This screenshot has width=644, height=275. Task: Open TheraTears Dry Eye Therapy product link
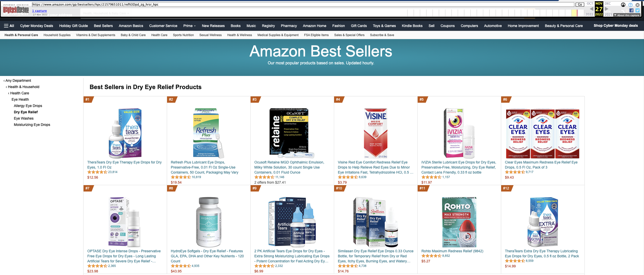(x=124, y=165)
